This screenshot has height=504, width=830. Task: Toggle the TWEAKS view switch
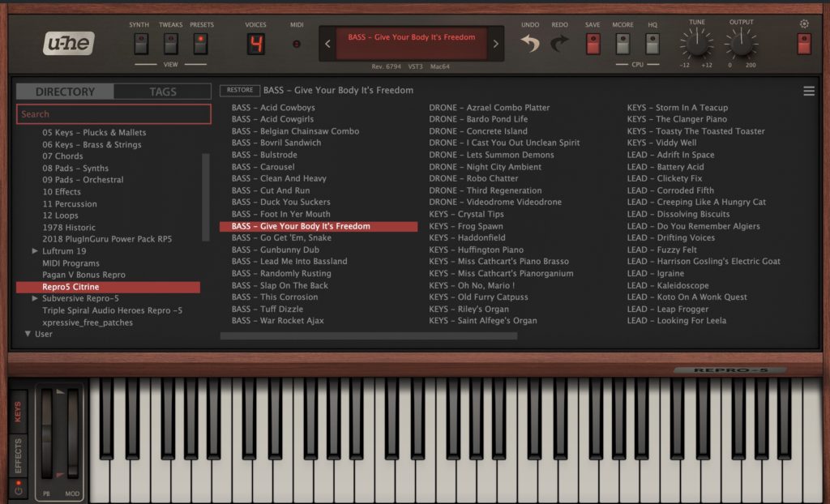[170, 44]
